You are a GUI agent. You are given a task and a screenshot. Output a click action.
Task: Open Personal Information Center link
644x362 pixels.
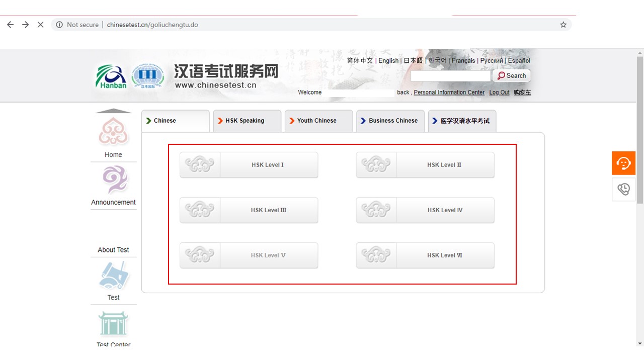coord(449,93)
